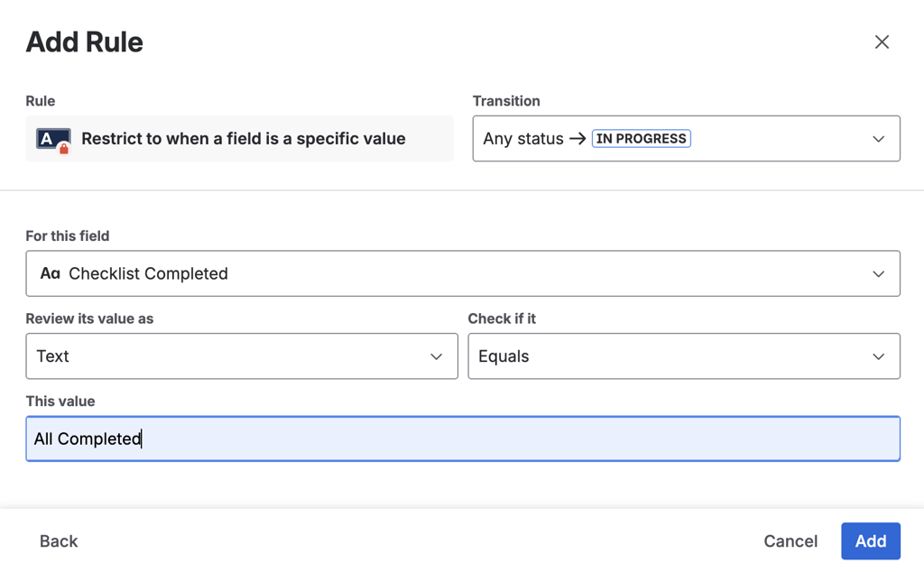Screen dimensions: 924x572
Task: Click the IN PROGRESS status lozenge
Action: (x=642, y=138)
